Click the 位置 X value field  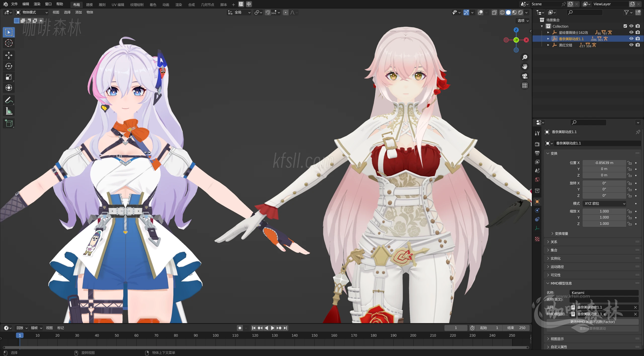pos(604,163)
